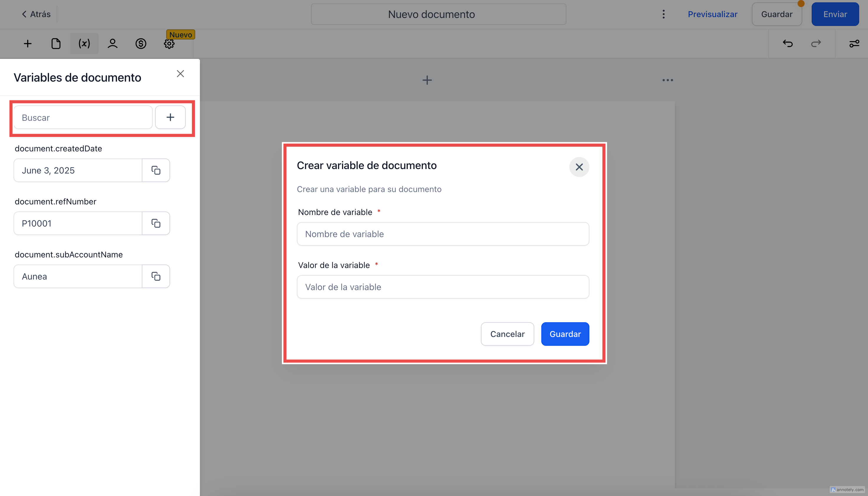Open the recipients person icon
Screen dimensions: 868x496
(113, 44)
